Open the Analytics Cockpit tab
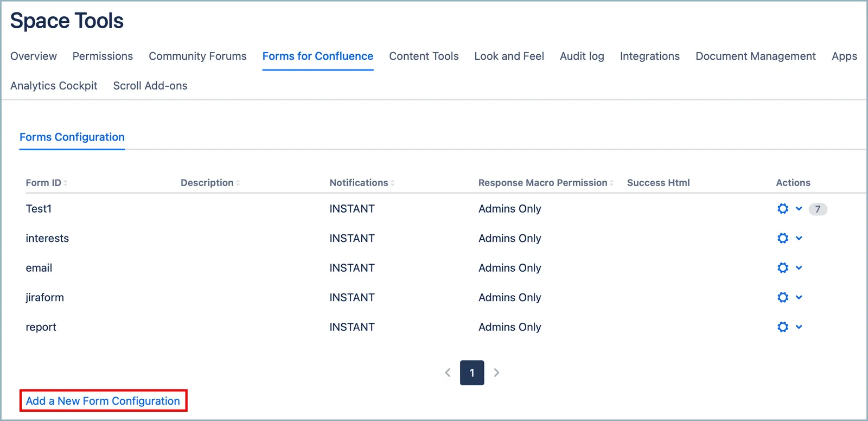The image size is (868, 421). (x=54, y=86)
